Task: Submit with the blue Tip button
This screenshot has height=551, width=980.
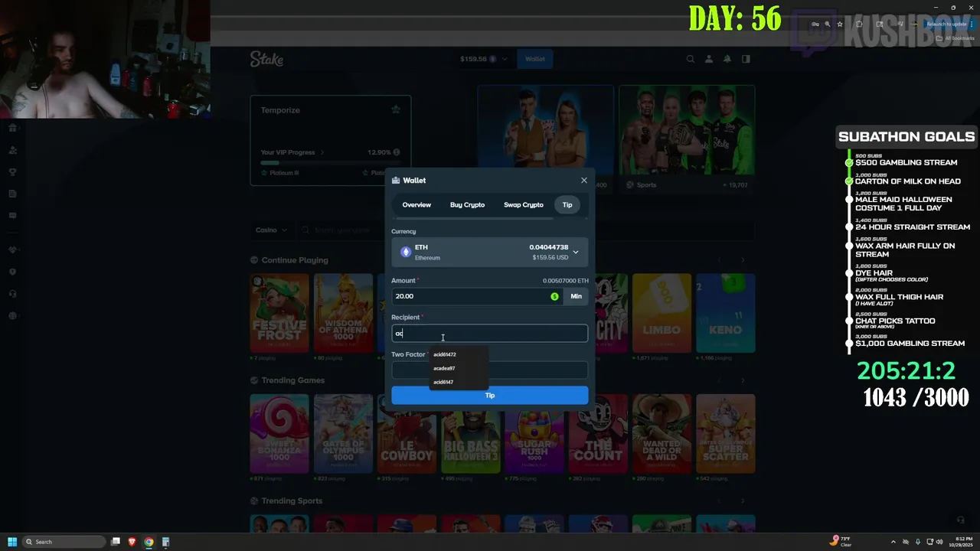Action: (x=490, y=396)
